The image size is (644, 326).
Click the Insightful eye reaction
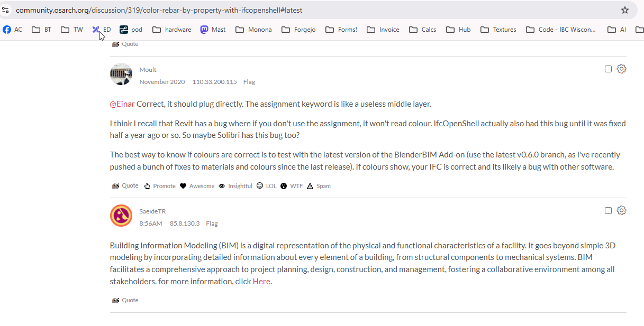tap(235, 186)
